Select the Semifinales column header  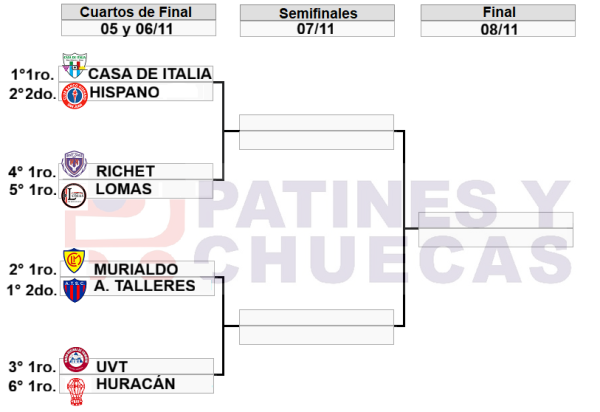(316, 12)
